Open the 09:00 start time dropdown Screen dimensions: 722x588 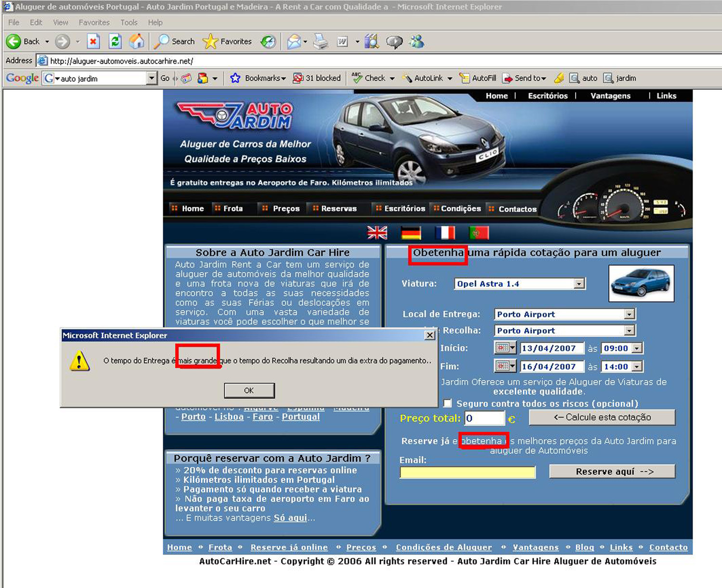[x=637, y=348]
